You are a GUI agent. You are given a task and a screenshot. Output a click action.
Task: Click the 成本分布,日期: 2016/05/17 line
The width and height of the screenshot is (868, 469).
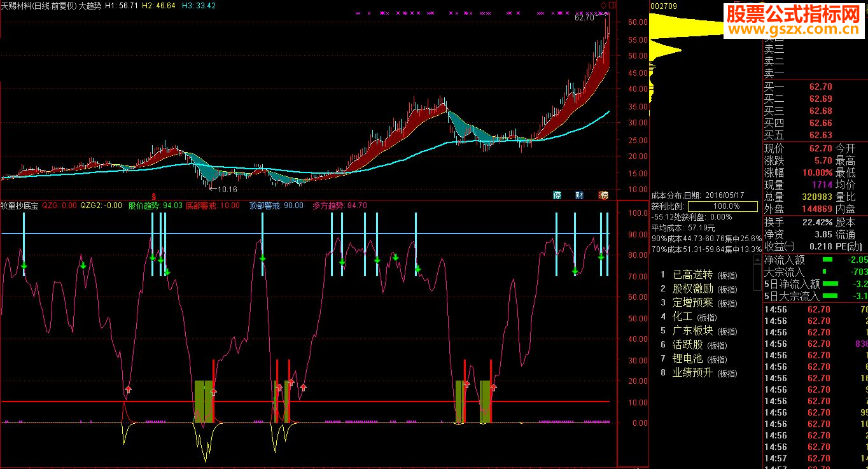tap(697, 195)
